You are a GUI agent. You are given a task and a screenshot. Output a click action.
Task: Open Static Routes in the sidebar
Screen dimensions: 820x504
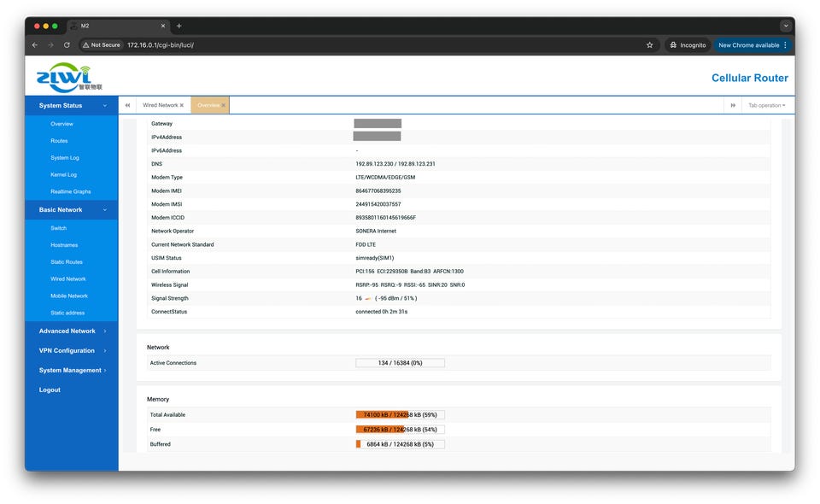[67, 262]
